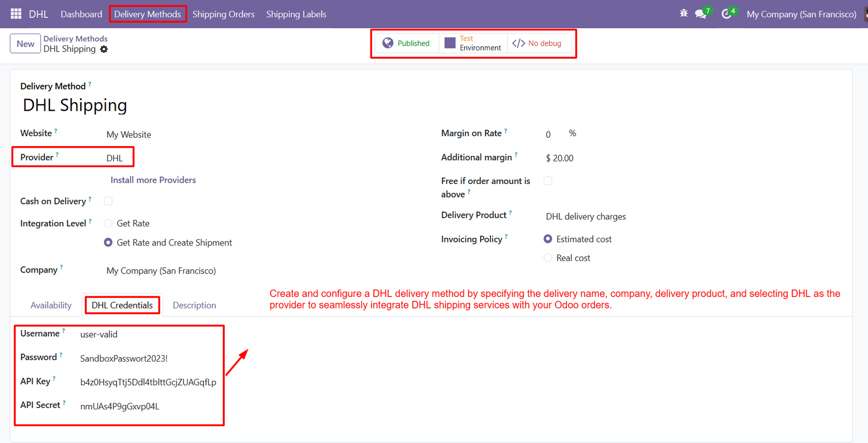Edit the Additional margin $ 20.00 field
The image size is (868, 443).
(x=560, y=158)
